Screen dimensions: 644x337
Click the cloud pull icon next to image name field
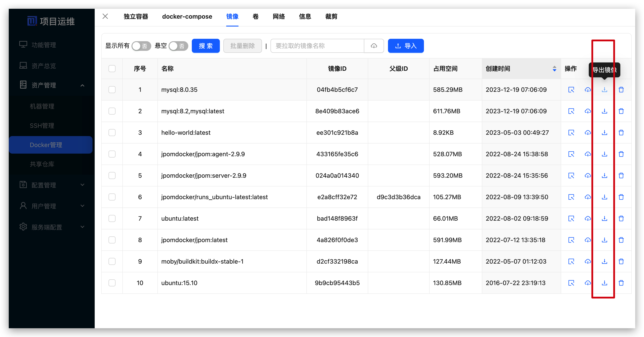point(374,46)
